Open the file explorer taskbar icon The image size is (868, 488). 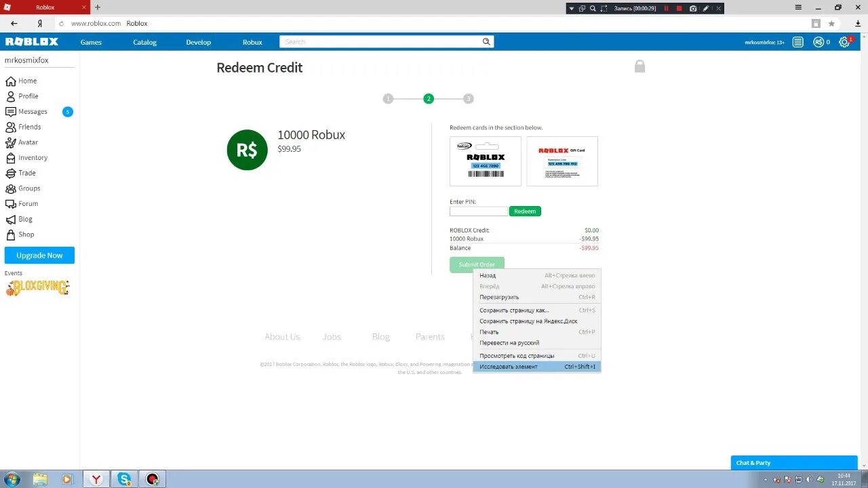pyautogui.click(x=41, y=479)
